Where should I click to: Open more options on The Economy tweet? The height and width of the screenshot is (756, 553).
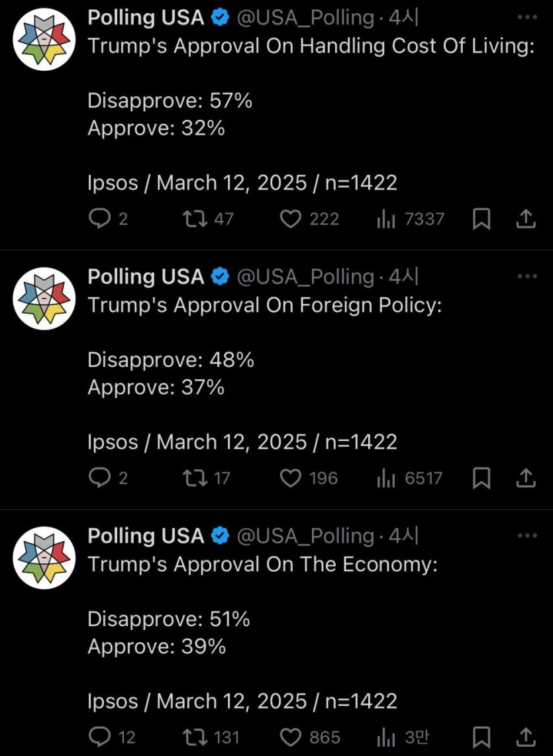click(x=527, y=536)
